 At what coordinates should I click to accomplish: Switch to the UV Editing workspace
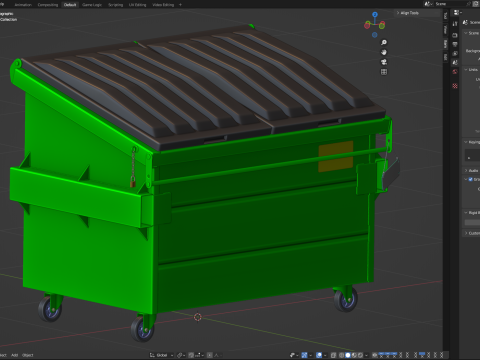(138, 5)
